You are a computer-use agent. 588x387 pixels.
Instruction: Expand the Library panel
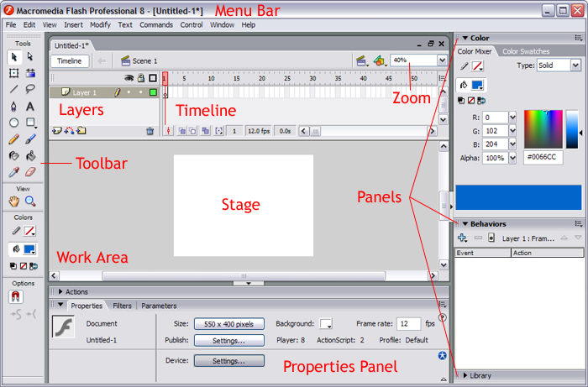click(481, 375)
